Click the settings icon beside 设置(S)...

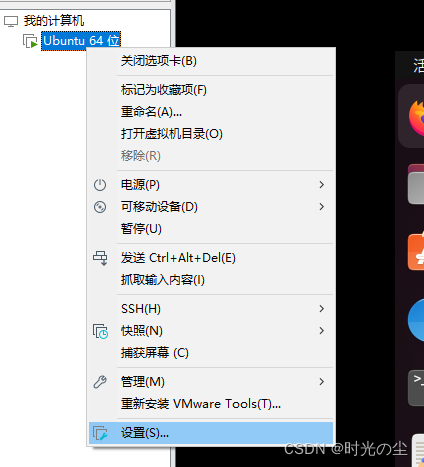click(100, 433)
